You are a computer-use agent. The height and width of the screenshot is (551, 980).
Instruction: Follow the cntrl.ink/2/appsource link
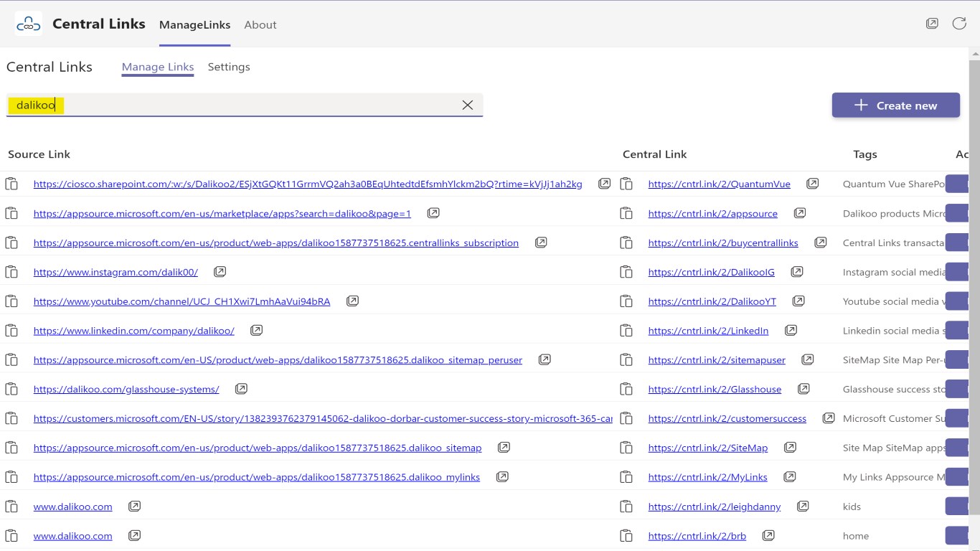tap(712, 214)
